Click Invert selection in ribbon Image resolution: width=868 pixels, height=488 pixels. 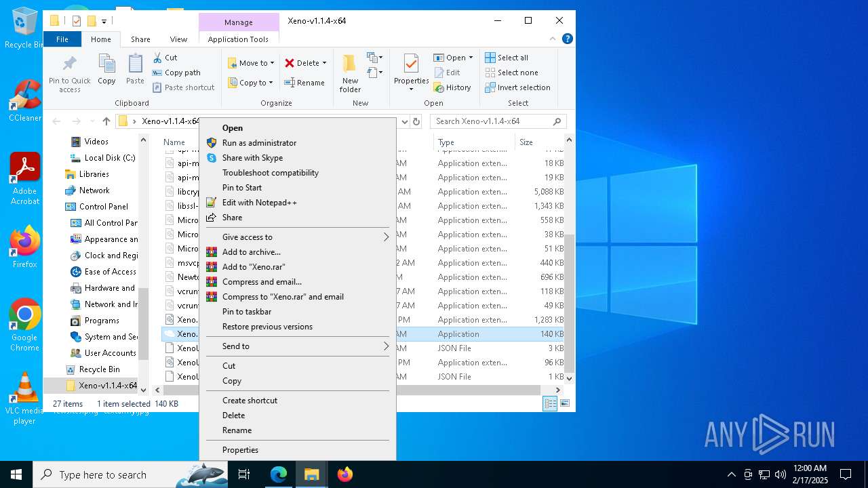pos(517,87)
